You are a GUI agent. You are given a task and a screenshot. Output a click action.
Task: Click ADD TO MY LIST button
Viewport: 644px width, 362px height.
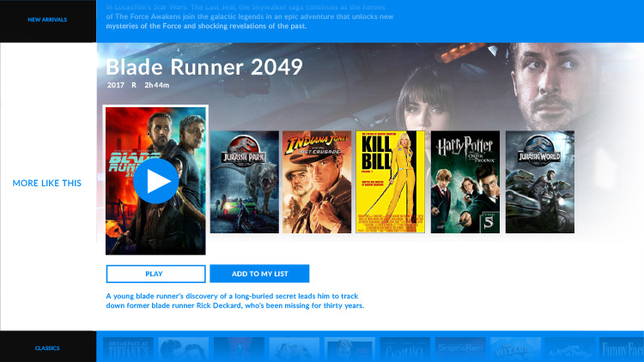click(x=259, y=274)
